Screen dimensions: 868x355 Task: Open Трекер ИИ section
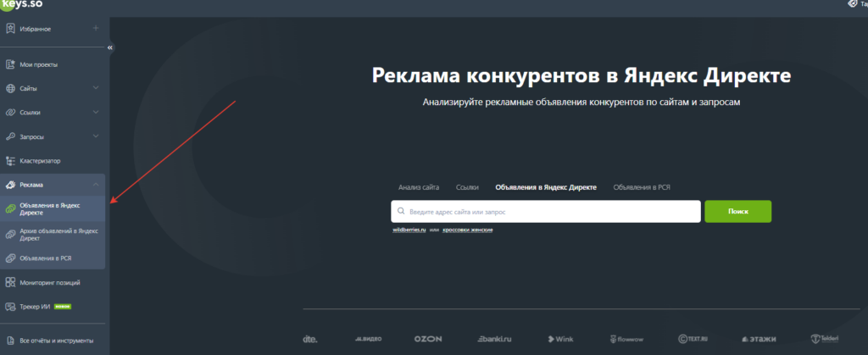click(35, 307)
